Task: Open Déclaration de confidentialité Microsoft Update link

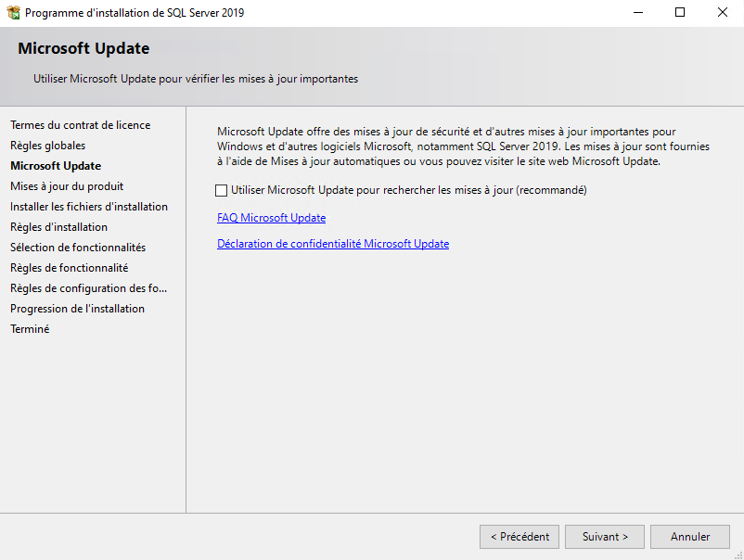Action: click(332, 244)
